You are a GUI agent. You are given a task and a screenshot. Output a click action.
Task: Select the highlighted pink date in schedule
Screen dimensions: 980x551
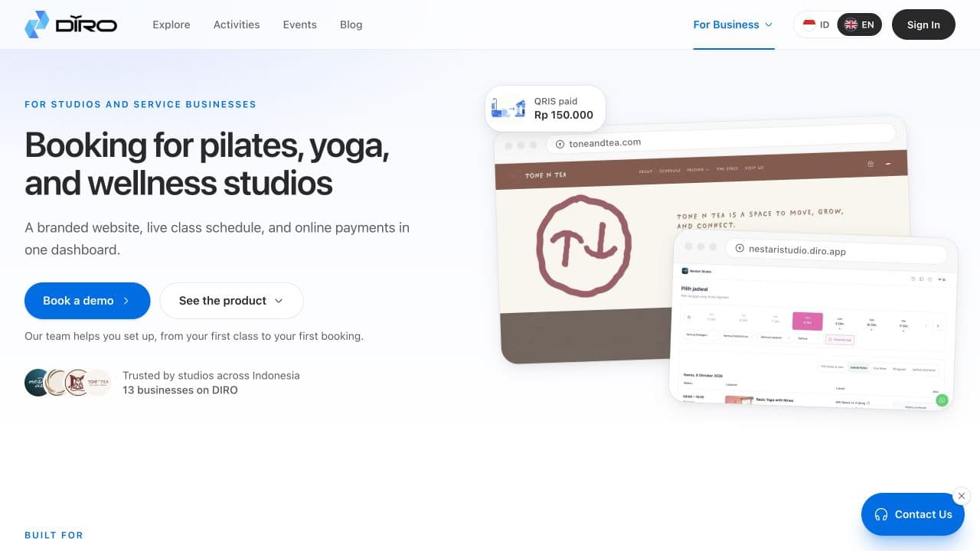pos(808,321)
